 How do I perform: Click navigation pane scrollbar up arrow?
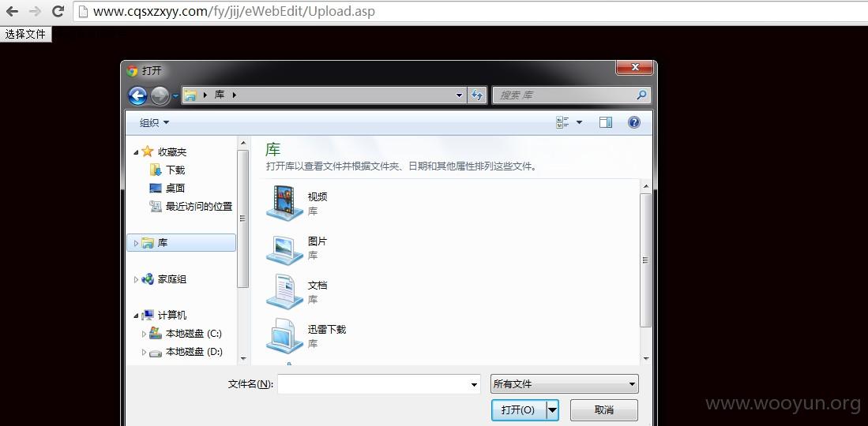[243, 144]
